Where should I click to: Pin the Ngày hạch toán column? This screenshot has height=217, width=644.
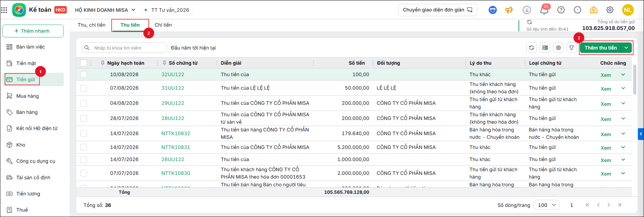(x=103, y=63)
